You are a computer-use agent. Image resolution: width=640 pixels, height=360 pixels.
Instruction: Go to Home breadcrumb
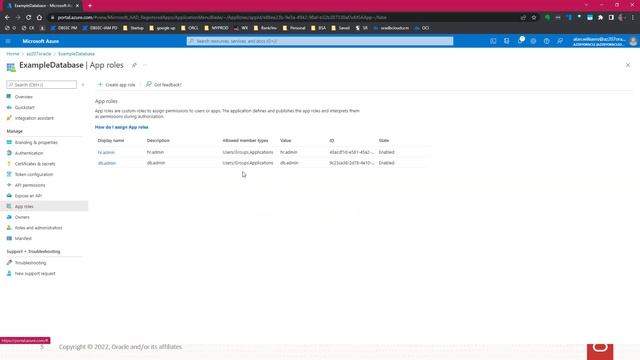click(x=13, y=54)
